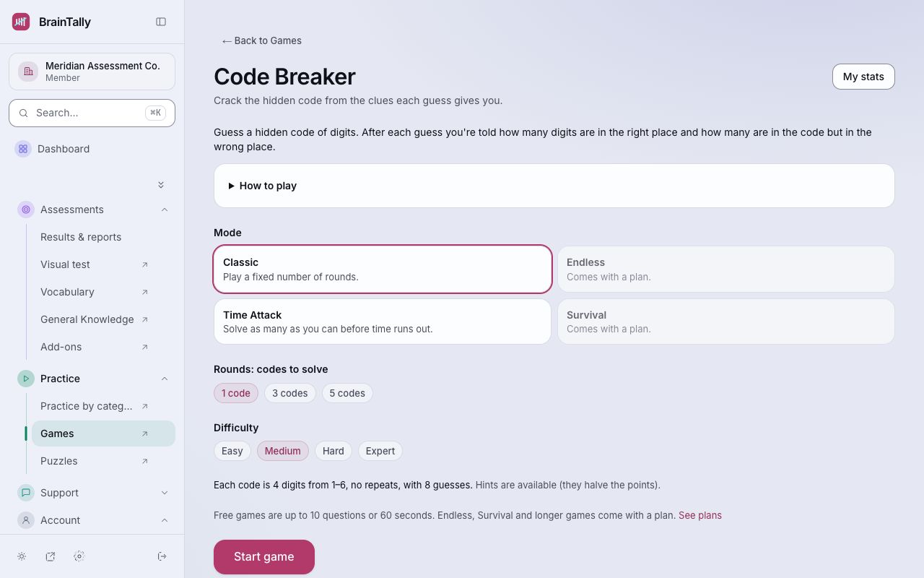The height and width of the screenshot is (578, 924).
Task: Click the Meridian Assessment Co. building icon
Action: pyautogui.click(x=28, y=71)
